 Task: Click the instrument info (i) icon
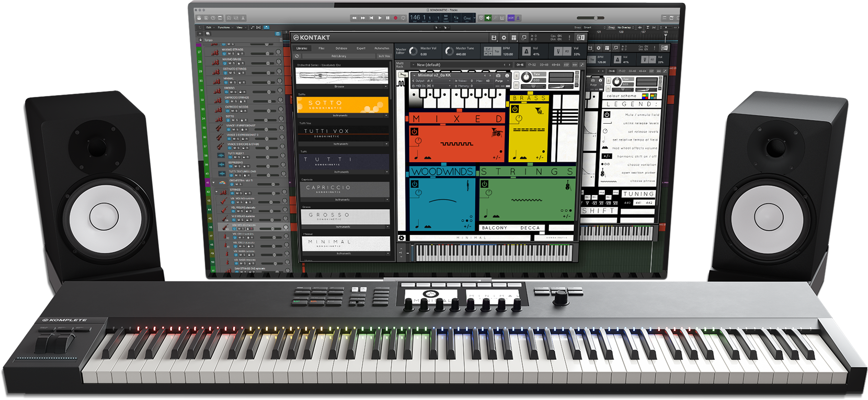(x=507, y=75)
